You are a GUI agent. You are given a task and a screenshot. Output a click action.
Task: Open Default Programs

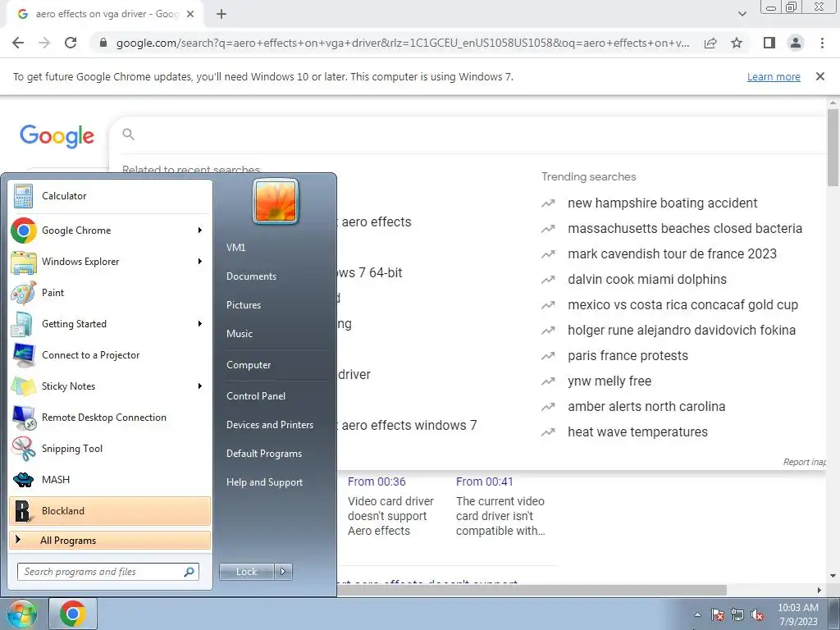click(x=264, y=454)
